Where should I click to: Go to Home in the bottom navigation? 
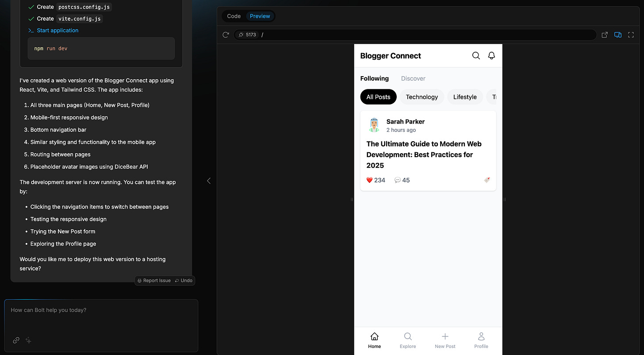(x=374, y=340)
